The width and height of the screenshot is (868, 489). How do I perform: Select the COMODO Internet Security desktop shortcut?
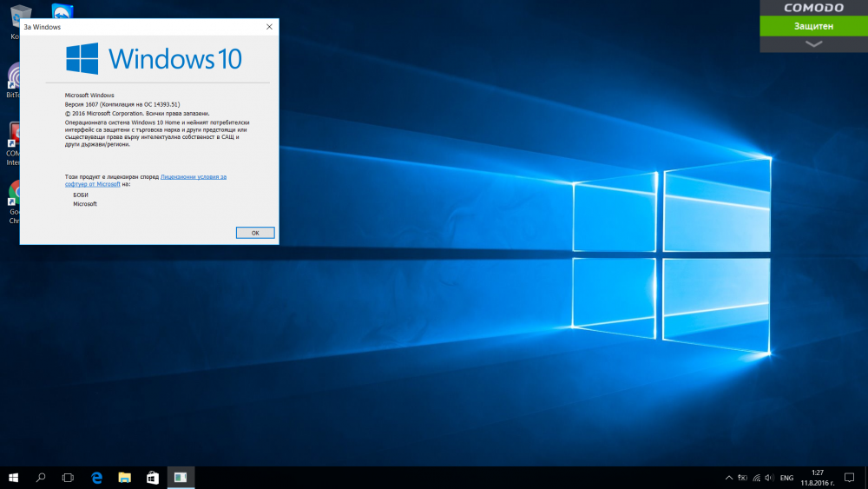[x=13, y=144]
